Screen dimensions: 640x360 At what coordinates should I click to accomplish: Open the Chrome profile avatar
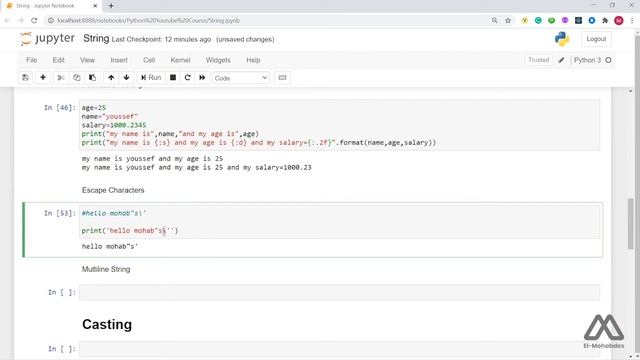(619, 20)
